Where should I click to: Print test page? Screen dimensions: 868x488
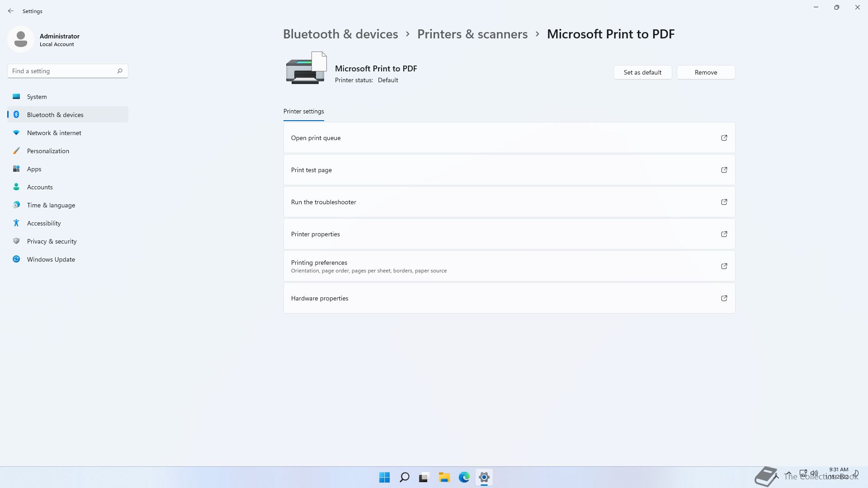pyautogui.click(x=509, y=170)
